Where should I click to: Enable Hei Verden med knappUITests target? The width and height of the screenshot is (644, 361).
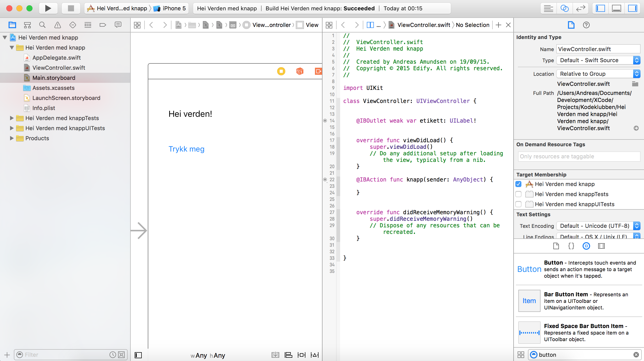tap(518, 204)
